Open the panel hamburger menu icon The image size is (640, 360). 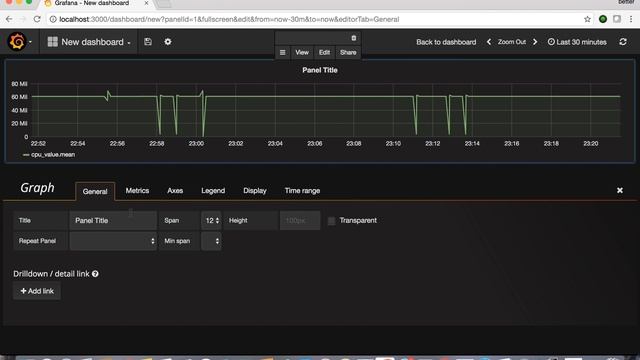(282, 52)
